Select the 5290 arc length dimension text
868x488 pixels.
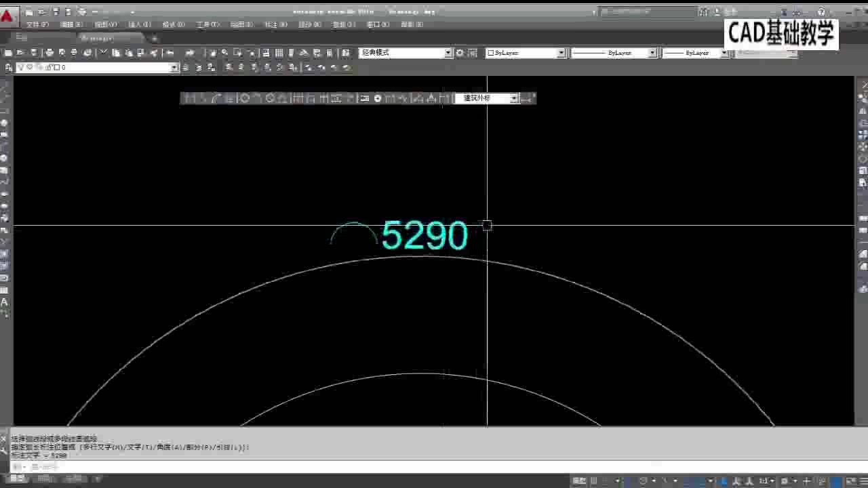[425, 236]
